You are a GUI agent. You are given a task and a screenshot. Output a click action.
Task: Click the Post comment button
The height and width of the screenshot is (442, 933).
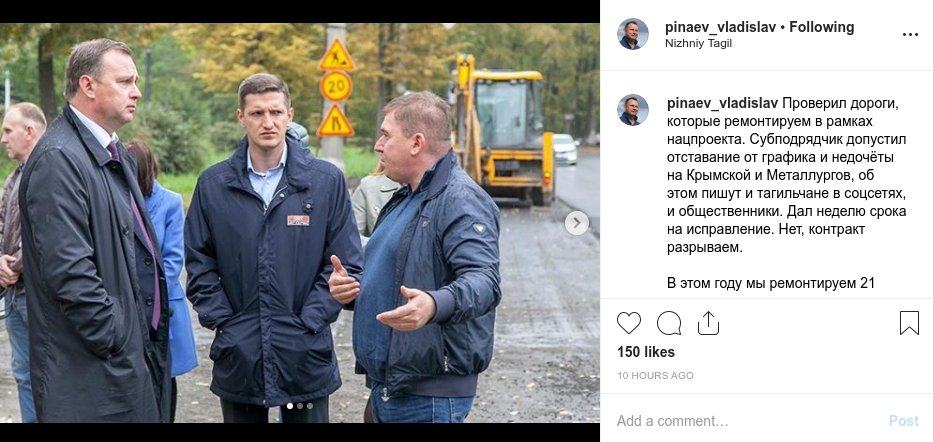coord(903,421)
